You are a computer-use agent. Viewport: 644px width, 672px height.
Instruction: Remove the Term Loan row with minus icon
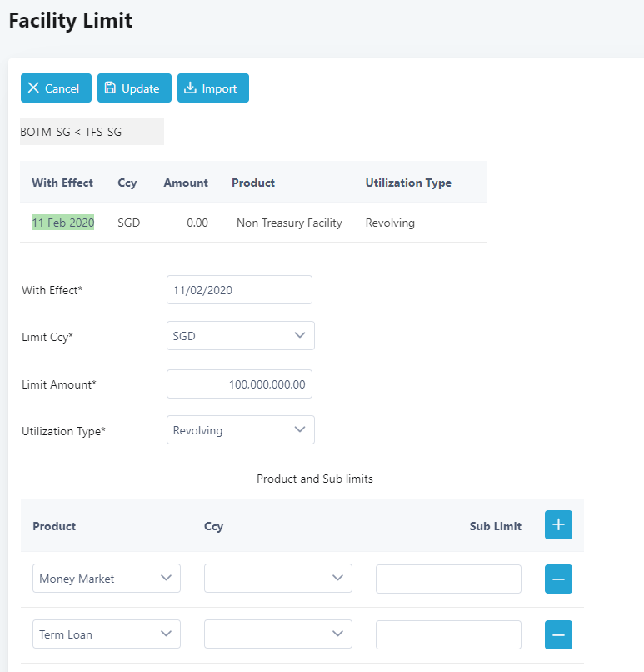tap(558, 634)
